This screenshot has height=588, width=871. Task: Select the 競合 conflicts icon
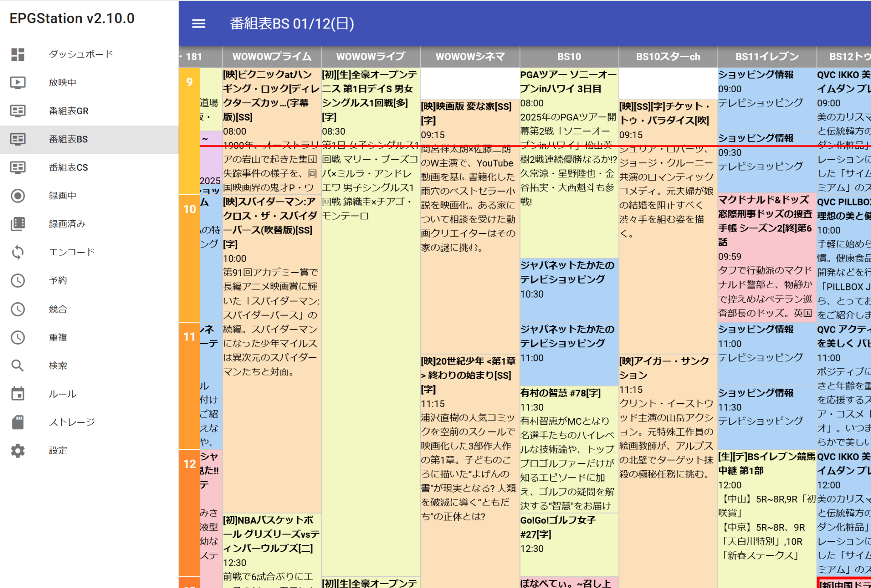pyautogui.click(x=17, y=309)
